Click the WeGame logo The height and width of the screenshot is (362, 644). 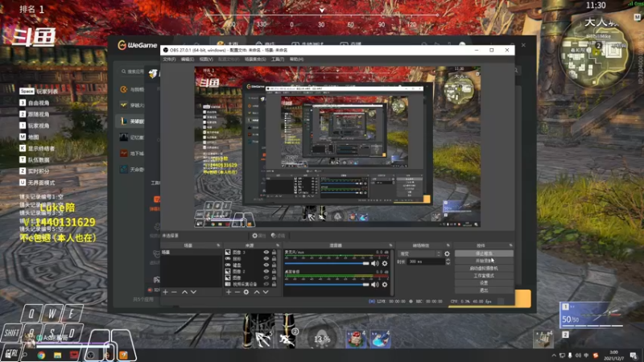[138, 45]
